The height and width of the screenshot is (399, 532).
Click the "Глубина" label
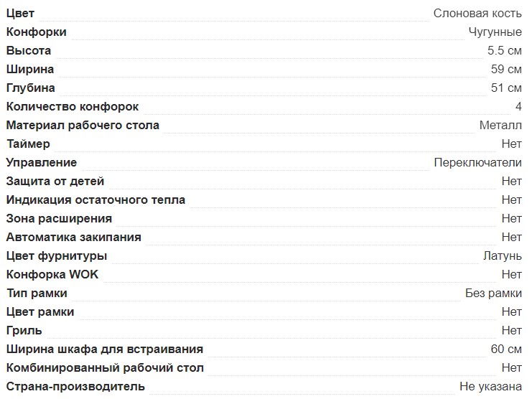[31, 88]
